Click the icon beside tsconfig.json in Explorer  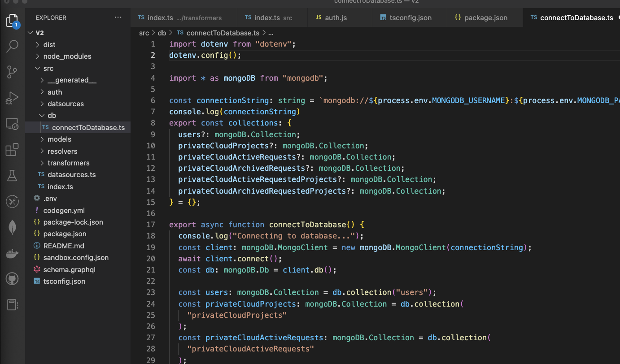tap(37, 282)
